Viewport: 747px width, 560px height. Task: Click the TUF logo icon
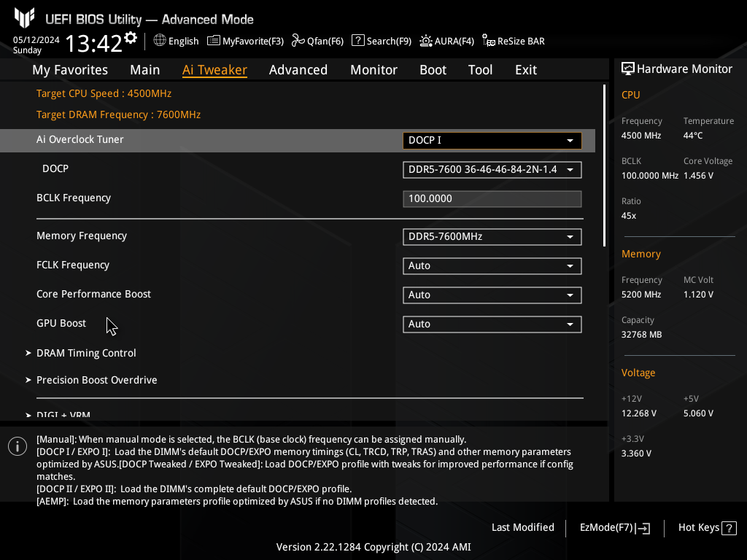[24, 17]
